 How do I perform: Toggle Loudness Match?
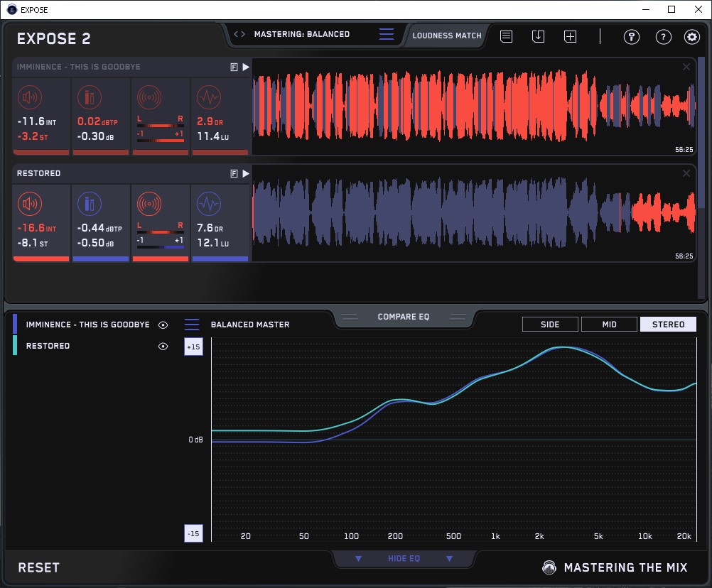click(447, 36)
